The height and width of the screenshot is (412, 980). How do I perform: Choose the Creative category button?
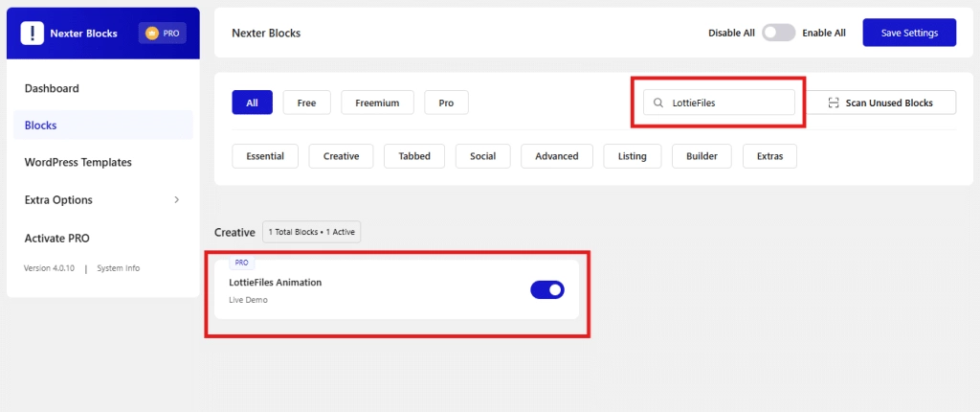pos(342,156)
